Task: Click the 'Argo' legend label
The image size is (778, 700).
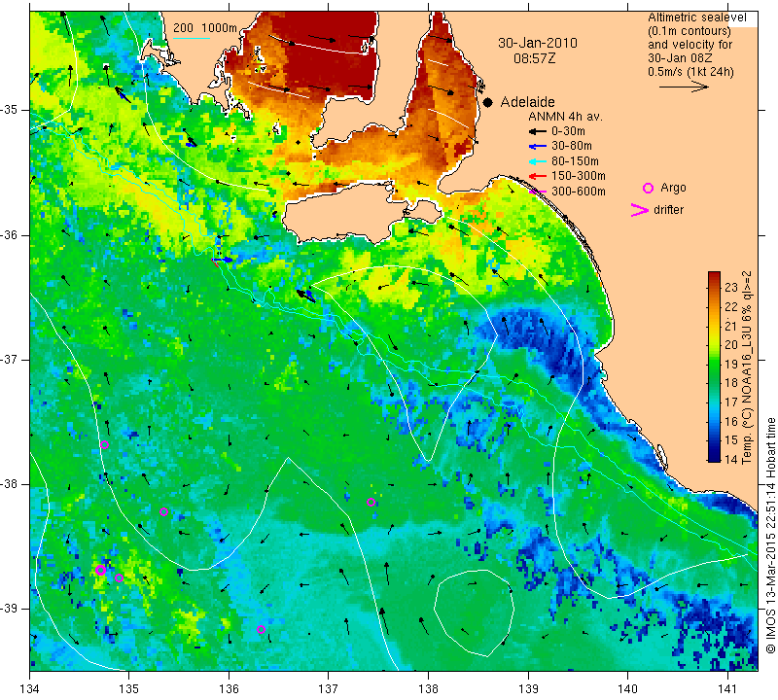Action: click(673, 188)
